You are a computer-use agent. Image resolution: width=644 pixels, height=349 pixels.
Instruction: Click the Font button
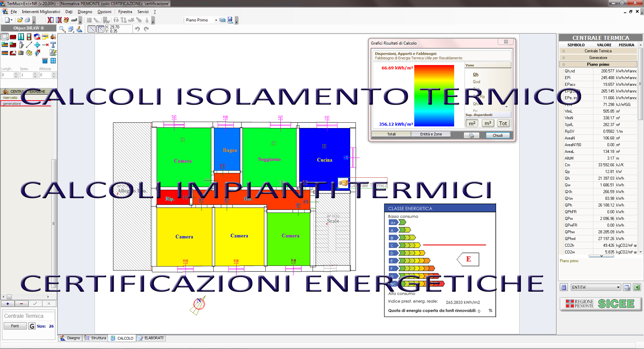15,326
